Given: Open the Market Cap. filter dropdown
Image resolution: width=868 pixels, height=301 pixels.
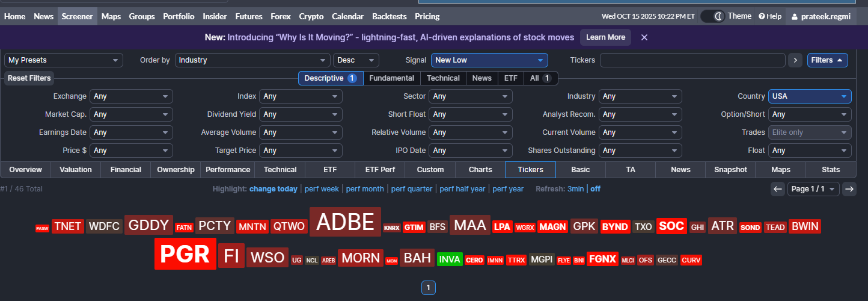Looking at the screenshot, I should click(131, 114).
